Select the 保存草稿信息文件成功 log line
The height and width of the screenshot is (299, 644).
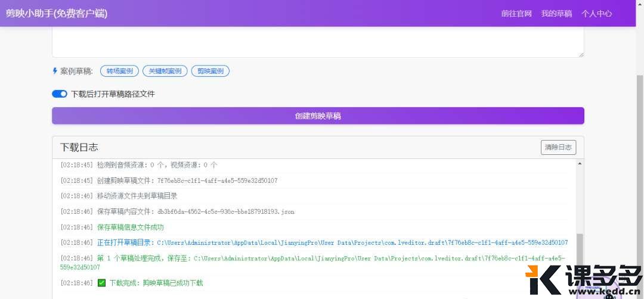(x=112, y=227)
